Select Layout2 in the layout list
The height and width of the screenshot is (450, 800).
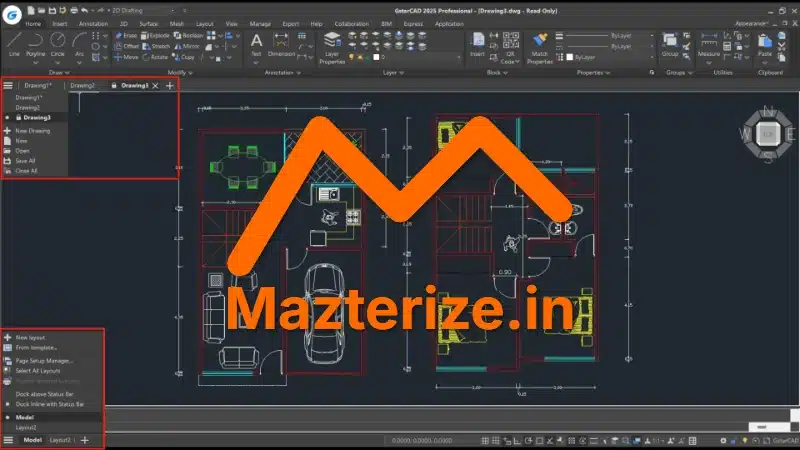(x=26, y=428)
